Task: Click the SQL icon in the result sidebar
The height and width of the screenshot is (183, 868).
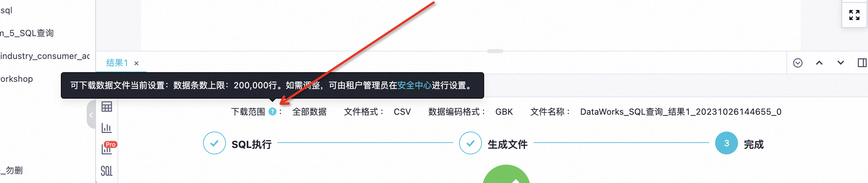Action: coord(107,171)
